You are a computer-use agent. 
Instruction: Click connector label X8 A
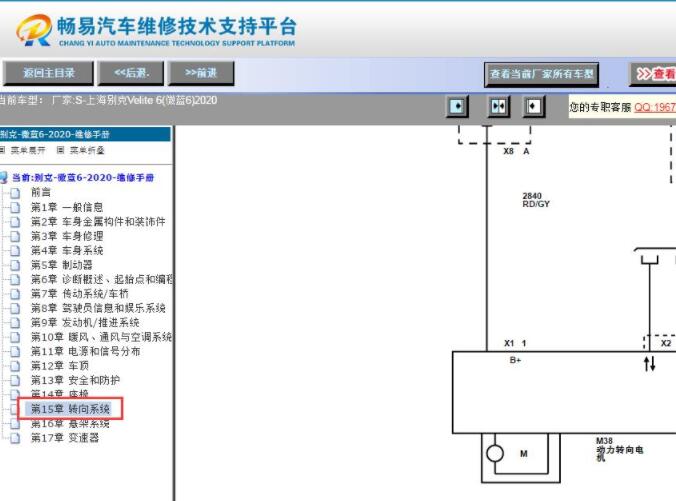click(x=516, y=151)
